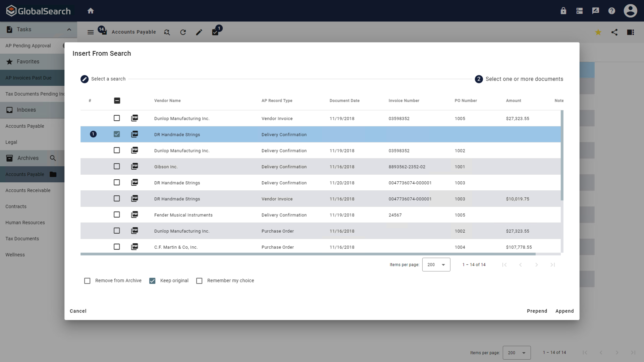This screenshot has width=644, height=362.
Task: Click invoice number 8893562-2352-02
Action: 407,167
